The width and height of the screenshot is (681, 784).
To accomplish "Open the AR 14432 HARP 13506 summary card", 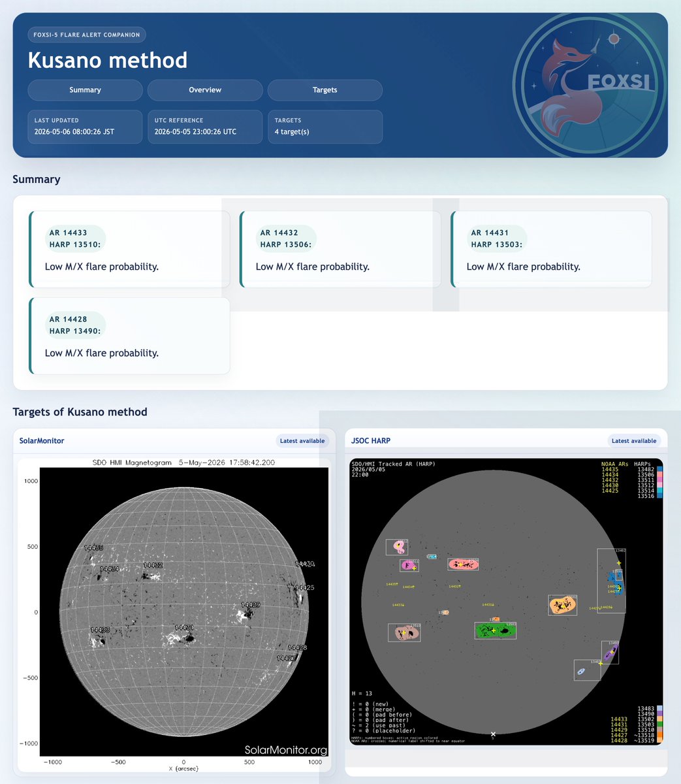I will point(341,249).
